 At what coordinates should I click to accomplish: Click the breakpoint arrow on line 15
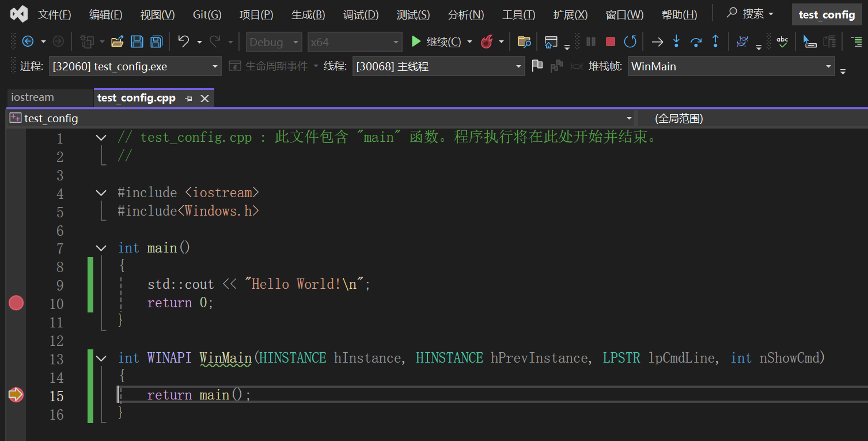(x=16, y=395)
